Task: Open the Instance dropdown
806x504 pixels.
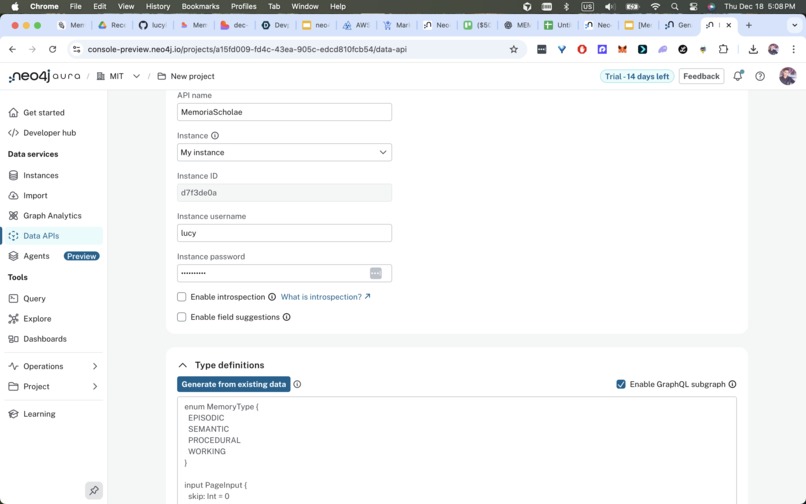Action: (x=284, y=152)
